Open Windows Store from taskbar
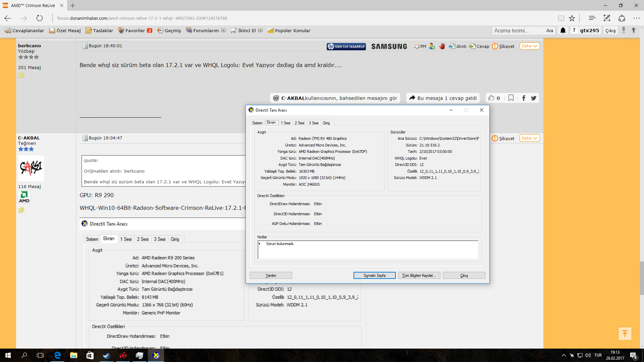 (90, 355)
